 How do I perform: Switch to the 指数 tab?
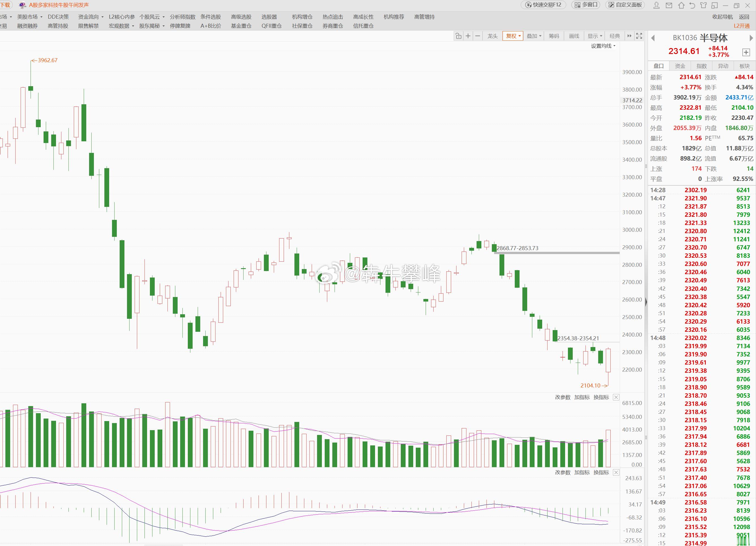click(x=701, y=66)
